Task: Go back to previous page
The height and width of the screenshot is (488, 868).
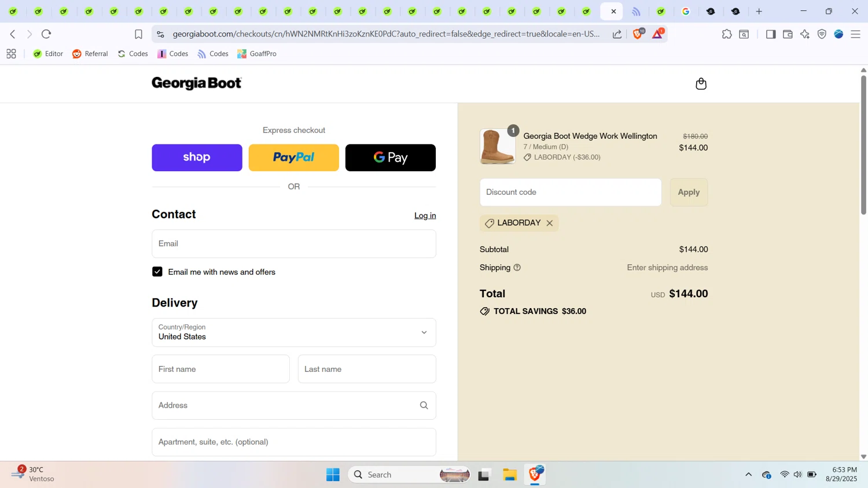Action: coord(13,34)
